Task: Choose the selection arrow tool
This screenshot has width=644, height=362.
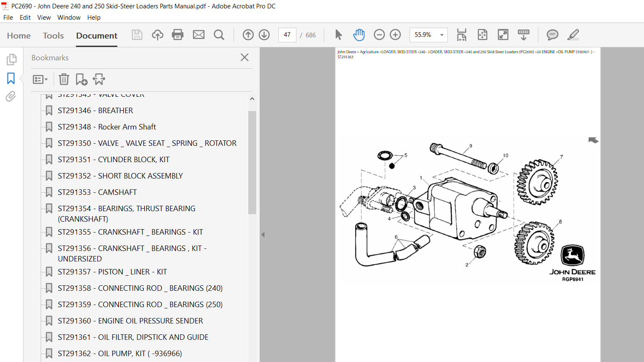Action: point(339,35)
